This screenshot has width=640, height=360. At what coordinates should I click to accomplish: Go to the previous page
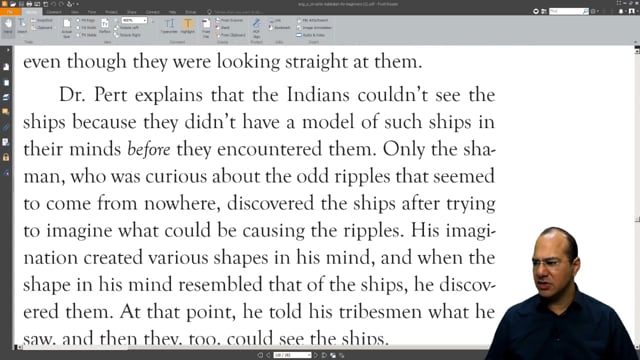click(x=268, y=355)
